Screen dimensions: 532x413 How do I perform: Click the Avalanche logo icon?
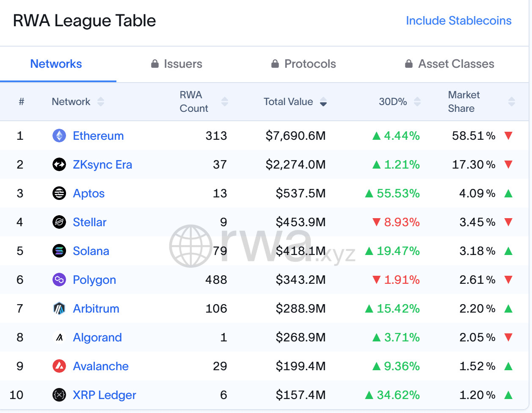pyautogui.click(x=59, y=366)
